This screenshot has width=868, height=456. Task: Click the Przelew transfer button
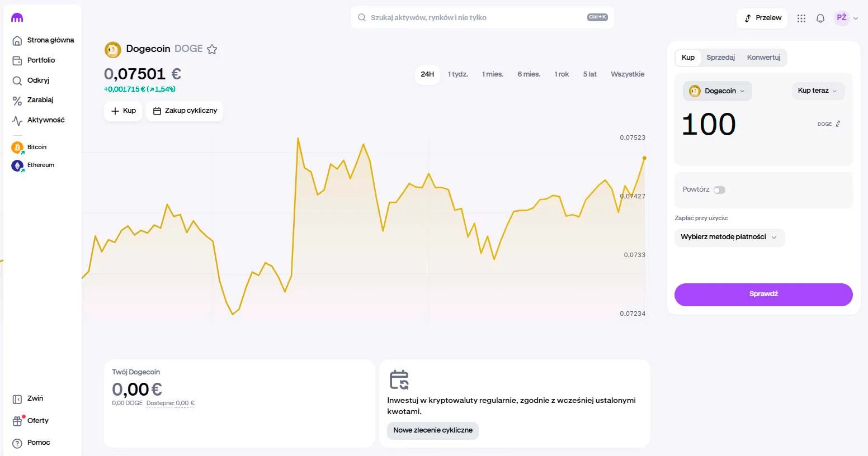[x=762, y=18]
